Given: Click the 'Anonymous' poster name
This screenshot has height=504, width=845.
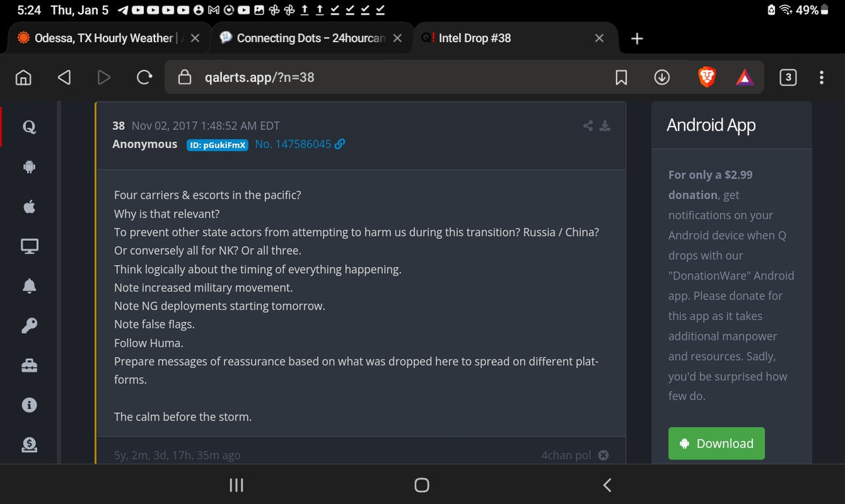Looking at the screenshot, I should (x=145, y=144).
